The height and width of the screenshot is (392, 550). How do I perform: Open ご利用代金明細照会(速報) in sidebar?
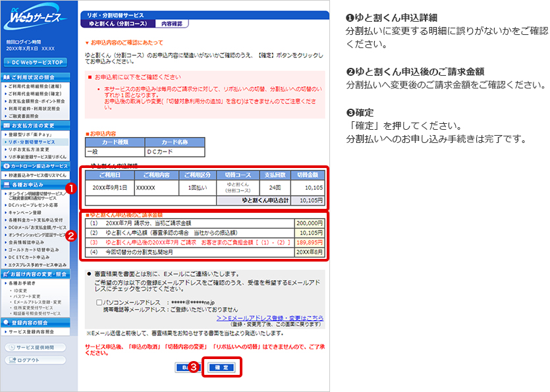36,86
